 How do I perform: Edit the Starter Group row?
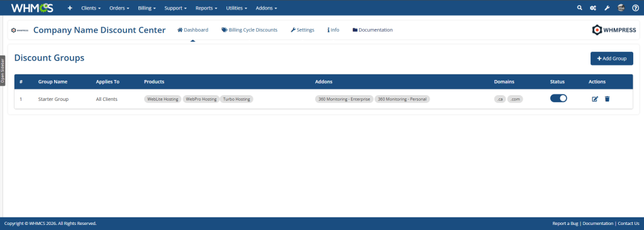click(x=595, y=99)
